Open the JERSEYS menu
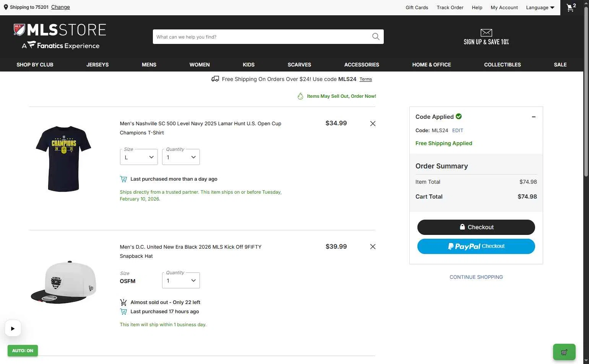This screenshot has width=589, height=364. pyautogui.click(x=97, y=65)
